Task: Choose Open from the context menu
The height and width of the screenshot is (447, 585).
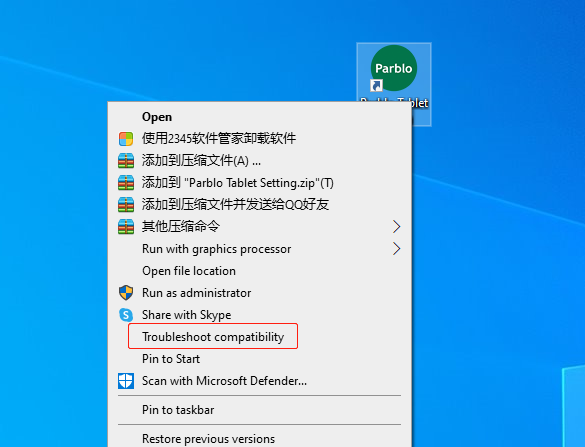Action: 157,117
